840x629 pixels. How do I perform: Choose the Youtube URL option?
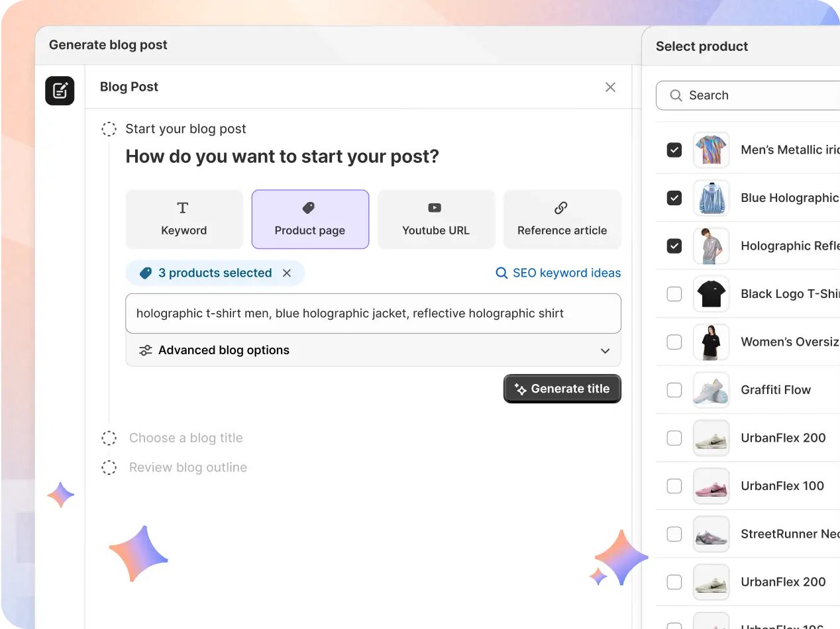pyautogui.click(x=436, y=219)
